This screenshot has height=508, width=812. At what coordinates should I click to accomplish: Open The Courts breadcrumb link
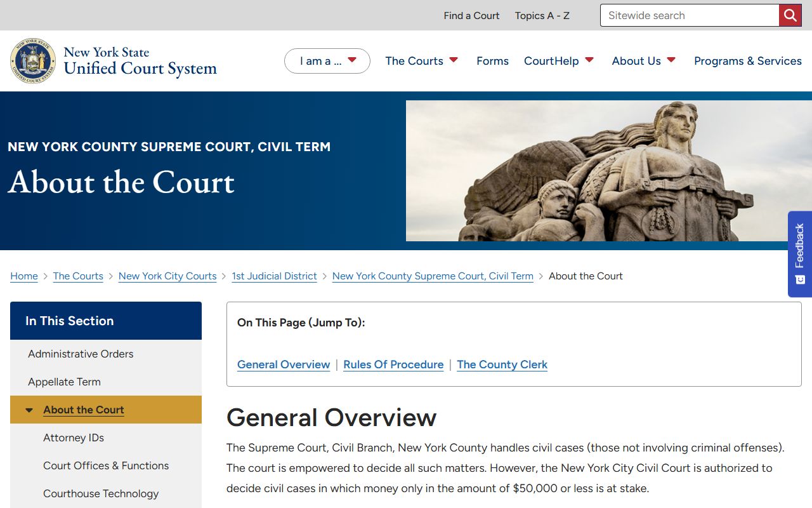click(78, 276)
